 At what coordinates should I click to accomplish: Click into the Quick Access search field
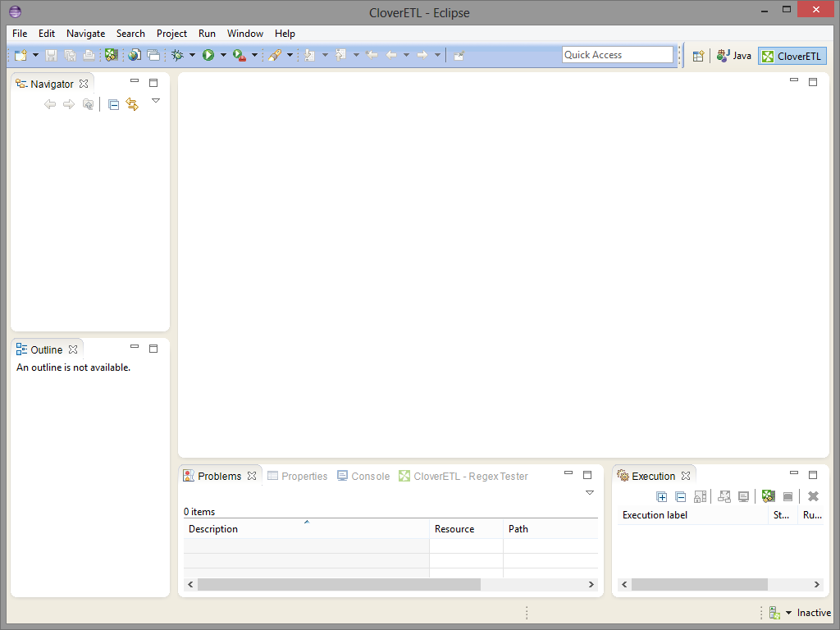[x=617, y=55]
